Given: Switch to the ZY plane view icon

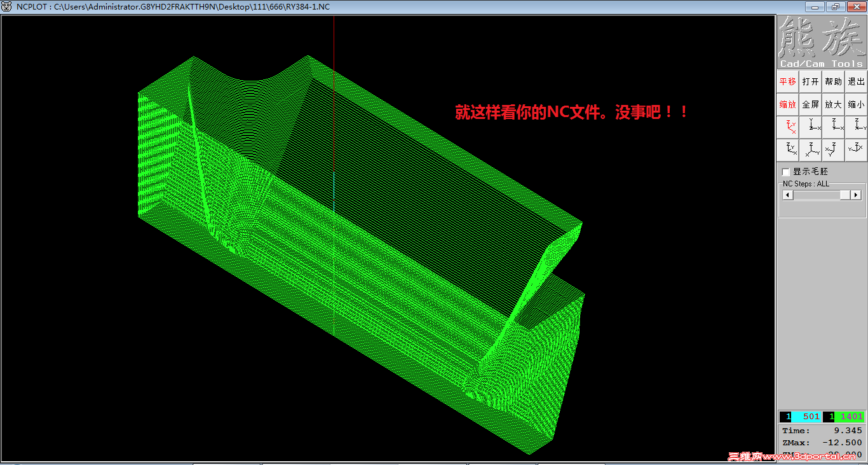Looking at the screenshot, I should 857,127.
